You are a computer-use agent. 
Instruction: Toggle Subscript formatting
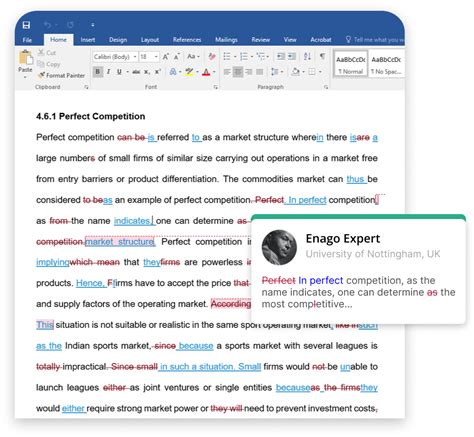point(147,72)
